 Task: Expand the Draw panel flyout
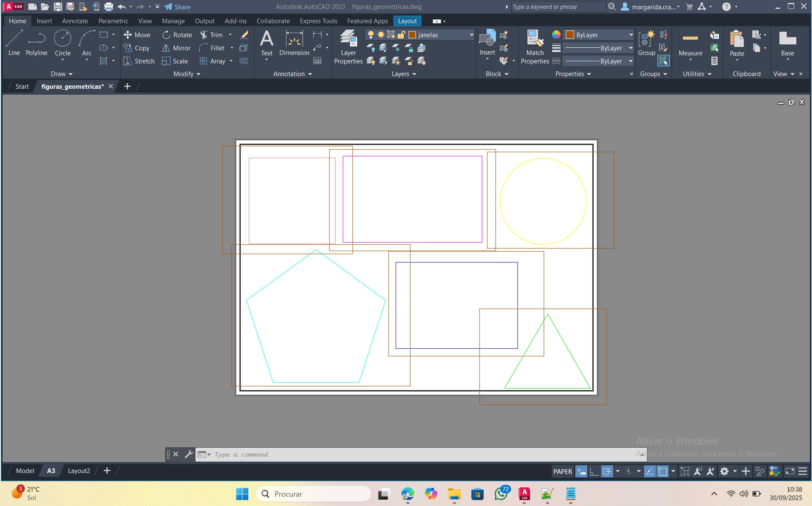click(62, 74)
